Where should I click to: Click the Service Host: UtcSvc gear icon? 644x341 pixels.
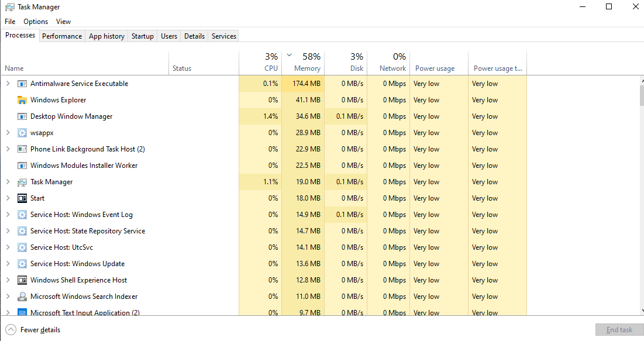pyautogui.click(x=22, y=247)
